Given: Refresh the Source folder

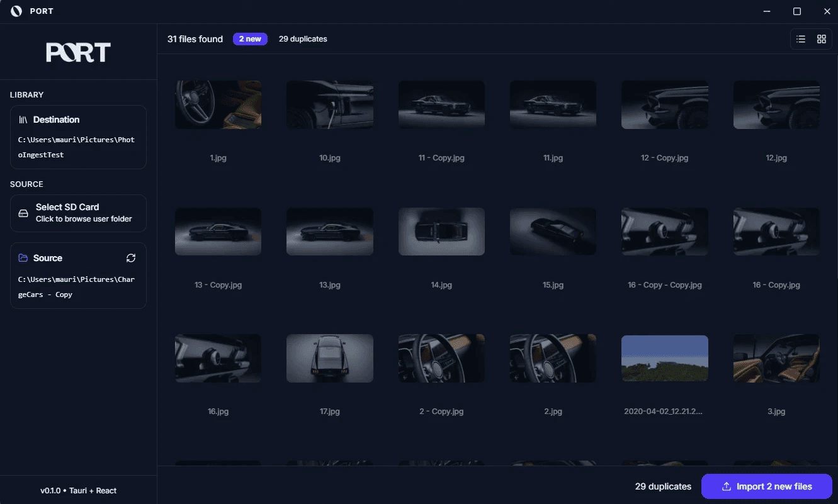Looking at the screenshot, I should [131, 258].
